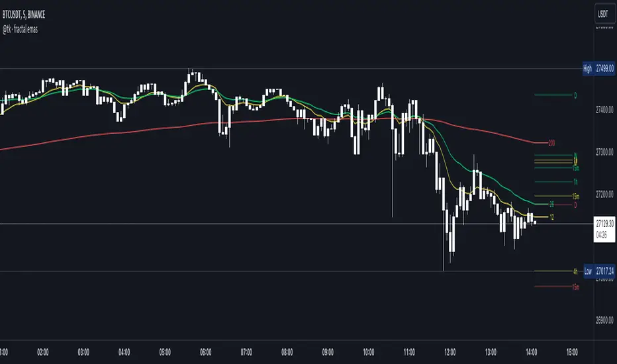Click the High 27499.00 price label
The image size is (617, 364).
pyautogui.click(x=602, y=69)
